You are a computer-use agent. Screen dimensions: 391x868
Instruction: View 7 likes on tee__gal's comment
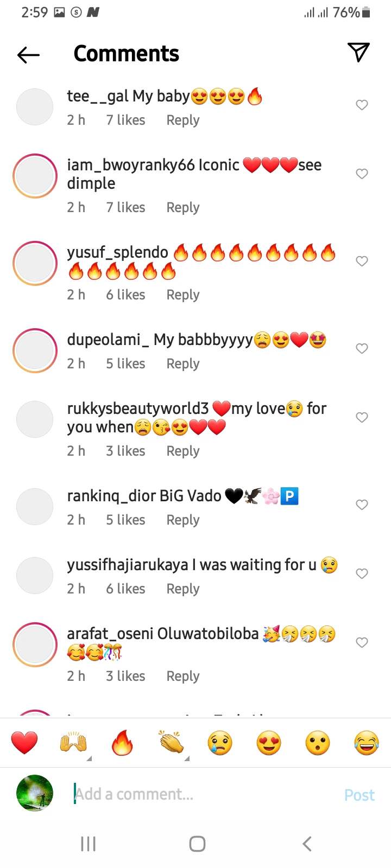tap(125, 120)
